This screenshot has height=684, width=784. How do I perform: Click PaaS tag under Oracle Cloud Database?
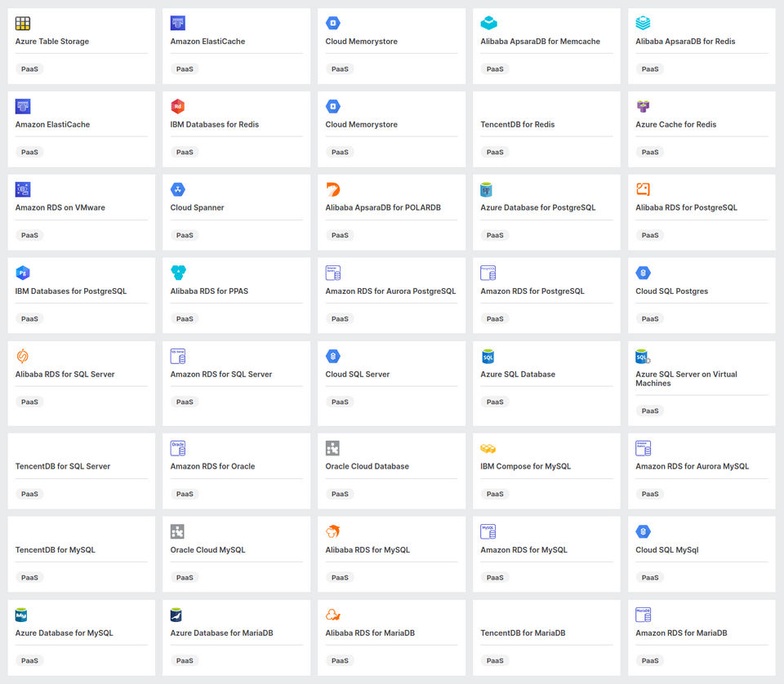click(x=340, y=494)
